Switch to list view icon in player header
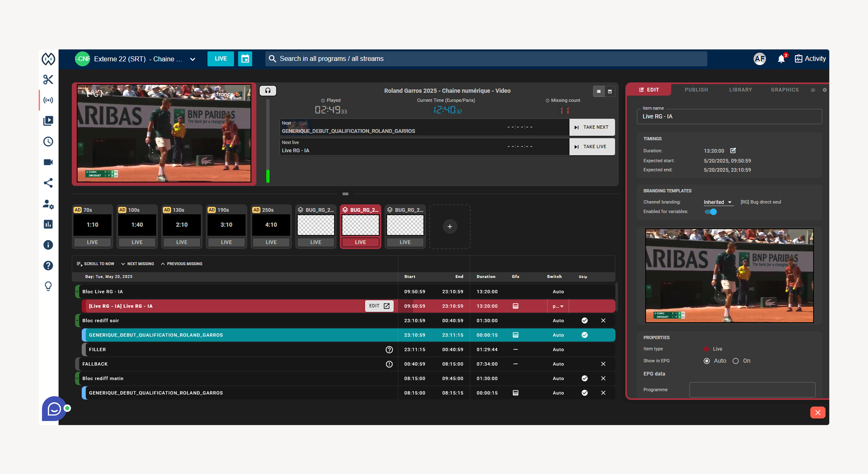 click(x=598, y=91)
